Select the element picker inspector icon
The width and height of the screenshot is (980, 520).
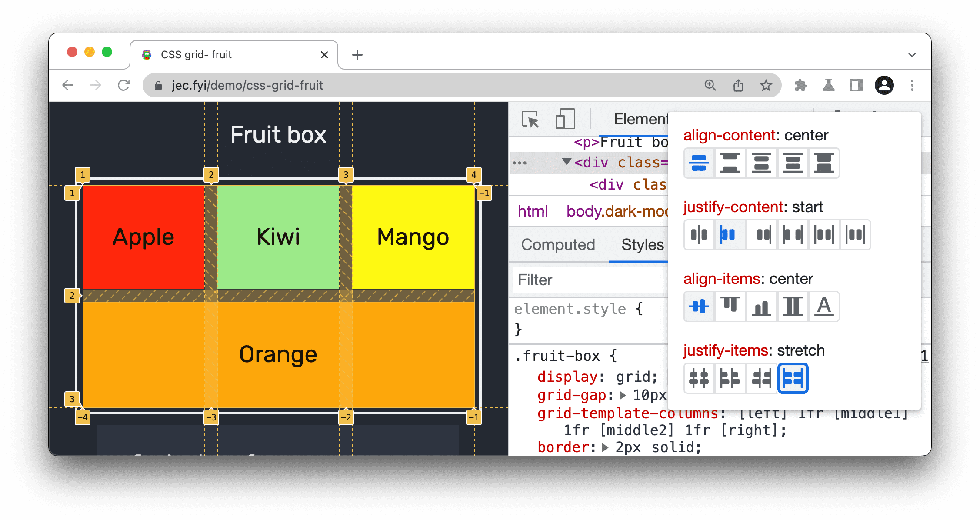[531, 120]
